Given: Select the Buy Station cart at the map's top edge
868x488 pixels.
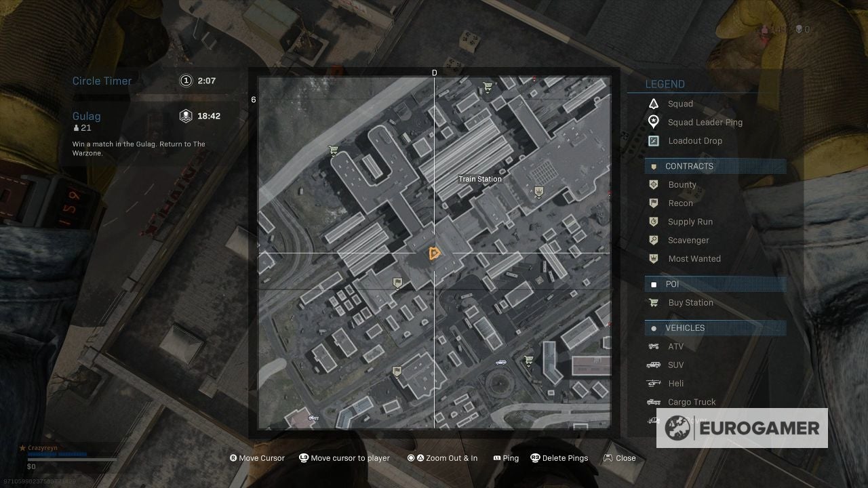Looking at the screenshot, I should tap(487, 87).
